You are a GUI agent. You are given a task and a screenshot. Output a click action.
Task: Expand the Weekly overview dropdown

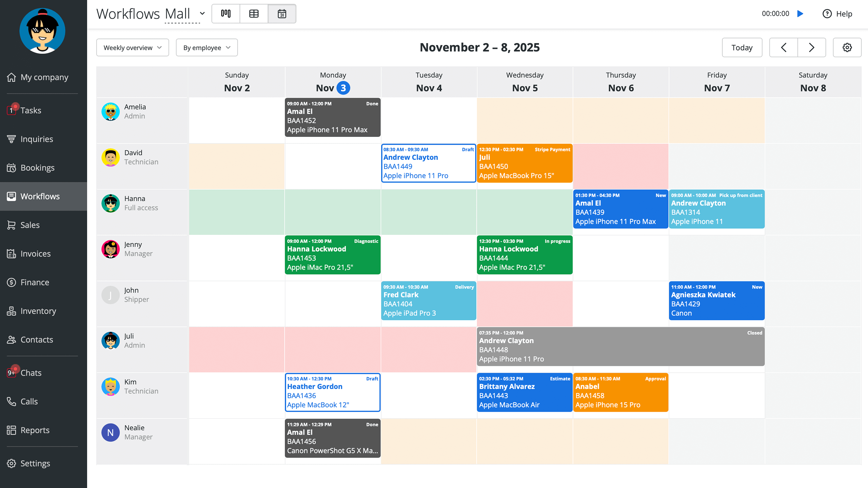[x=133, y=47]
